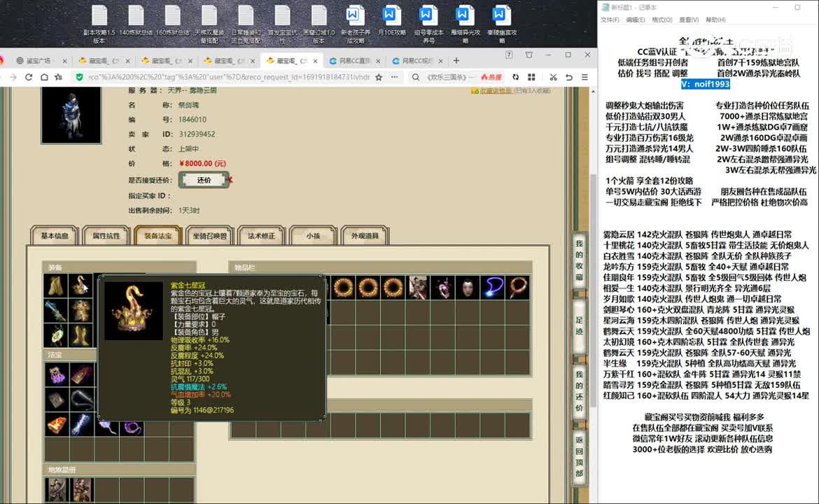Click the 返回顶部 side button
This screenshot has height=504, width=819.
pos(579,456)
